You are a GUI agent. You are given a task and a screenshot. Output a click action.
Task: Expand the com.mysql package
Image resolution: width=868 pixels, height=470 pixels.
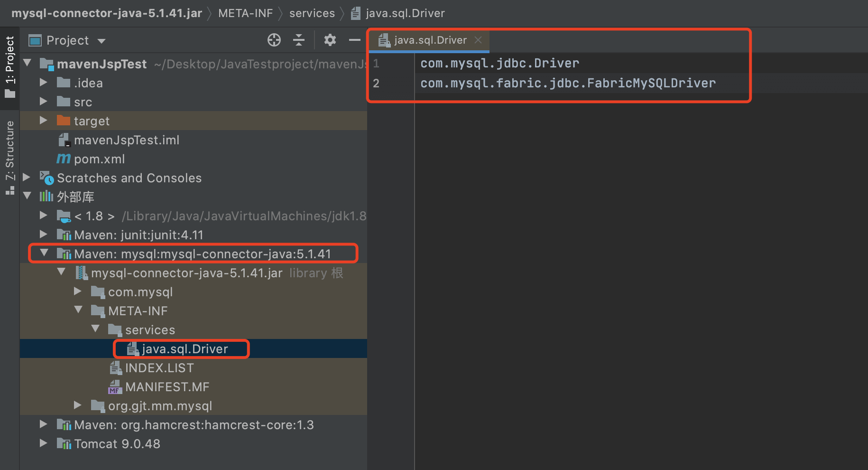(78, 291)
